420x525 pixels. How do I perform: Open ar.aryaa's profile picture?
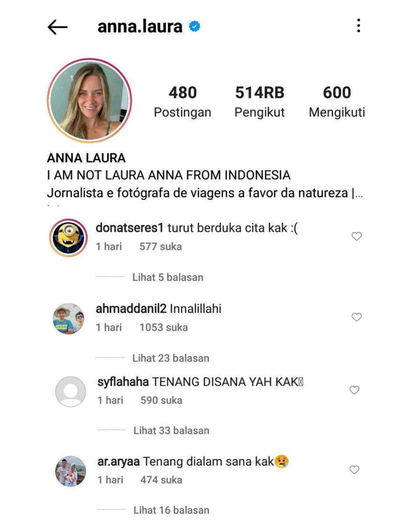tap(70, 471)
